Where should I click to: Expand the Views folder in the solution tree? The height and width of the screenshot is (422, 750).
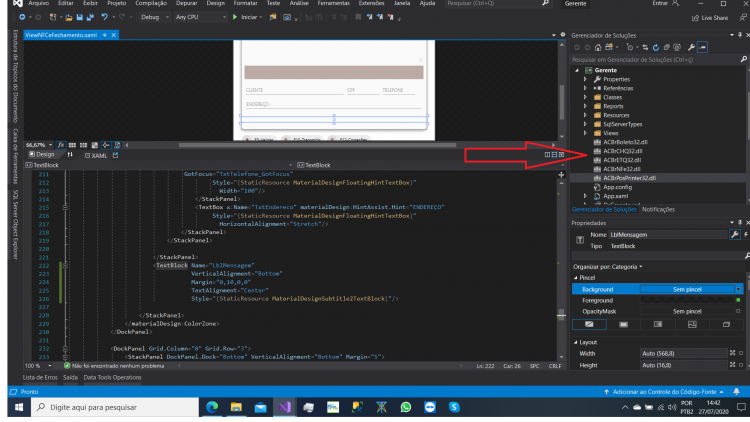(585, 133)
